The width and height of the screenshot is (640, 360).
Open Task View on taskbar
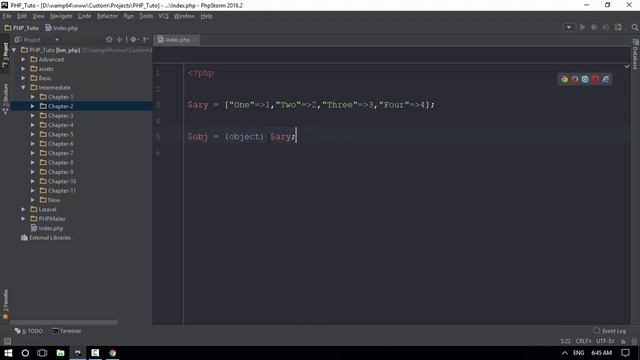point(42,353)
